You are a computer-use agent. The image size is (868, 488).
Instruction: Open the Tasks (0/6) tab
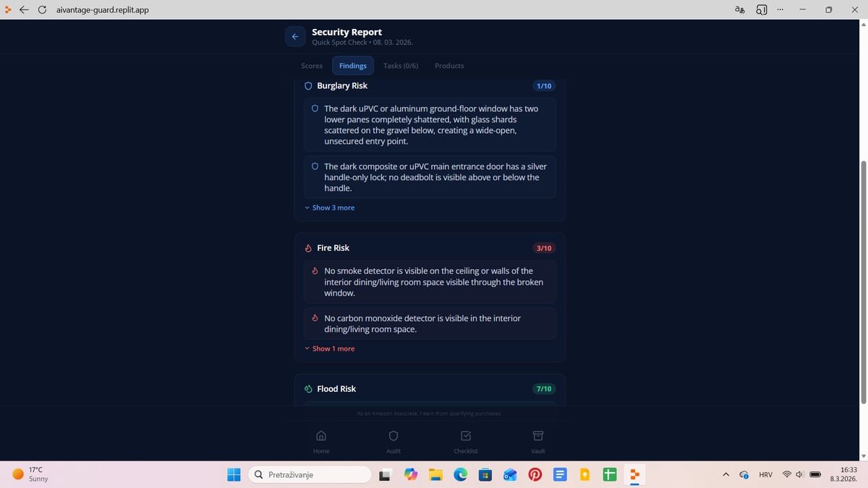400,66
